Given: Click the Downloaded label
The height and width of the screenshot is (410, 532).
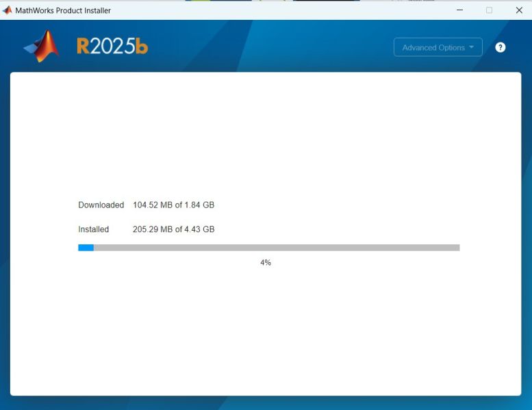Looking at the screenshot, I should coord(101,205).
